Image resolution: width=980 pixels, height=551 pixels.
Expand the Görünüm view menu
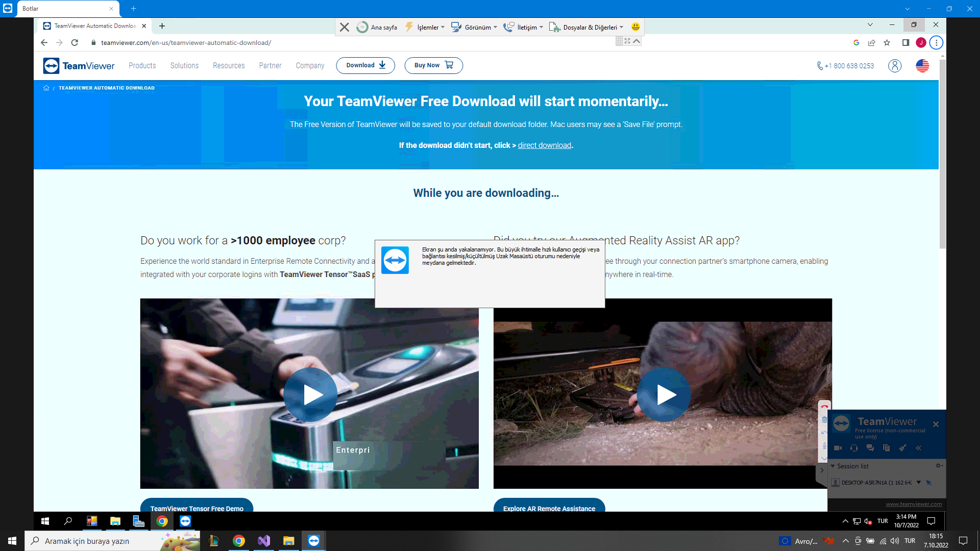tap(474, 27)
